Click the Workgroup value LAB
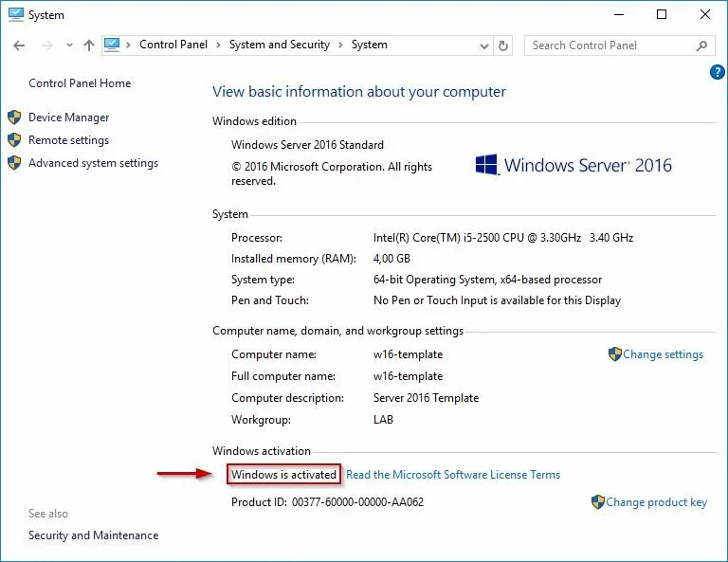Image resolution: width=728 pixels, height=562 pixels. coord(383,420)
